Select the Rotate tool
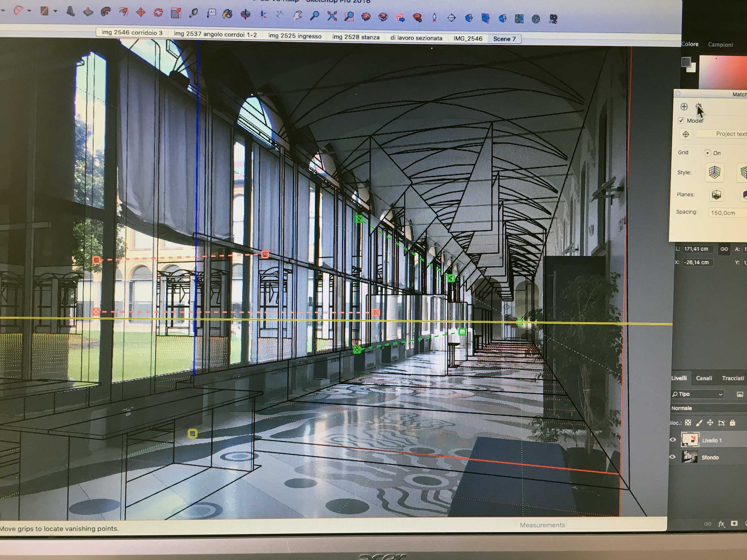This screenshot has width=747, height=560. (158, 13)
